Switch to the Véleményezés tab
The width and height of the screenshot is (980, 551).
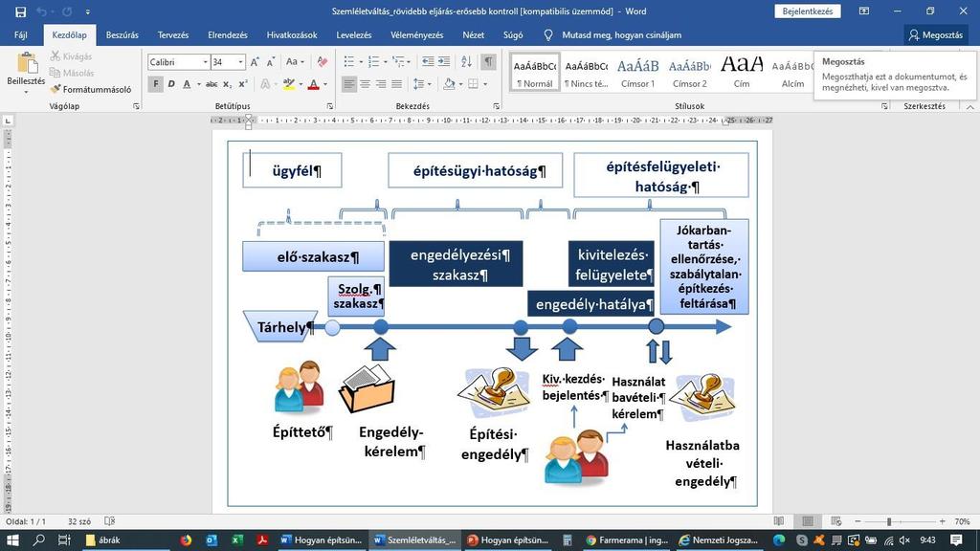pos(417,35)
